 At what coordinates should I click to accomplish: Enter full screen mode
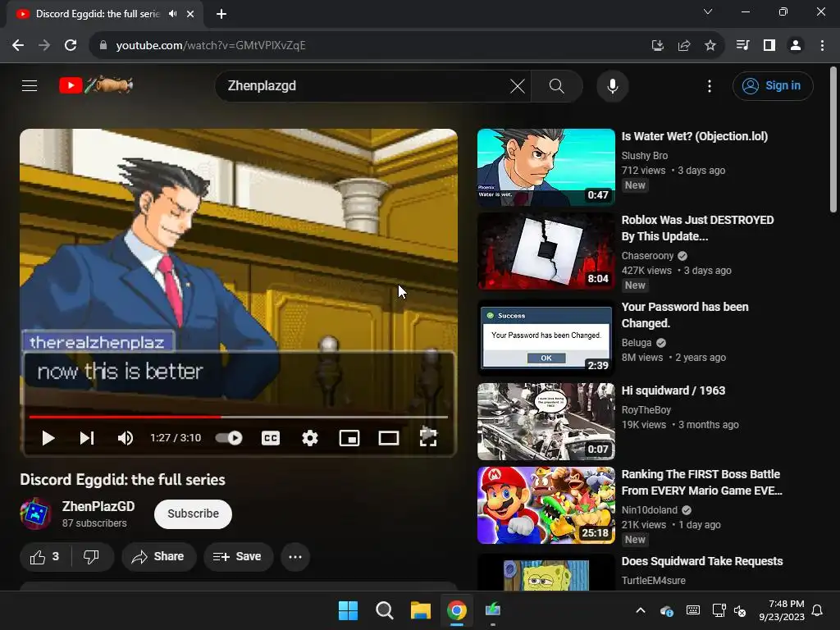(428, 437)
